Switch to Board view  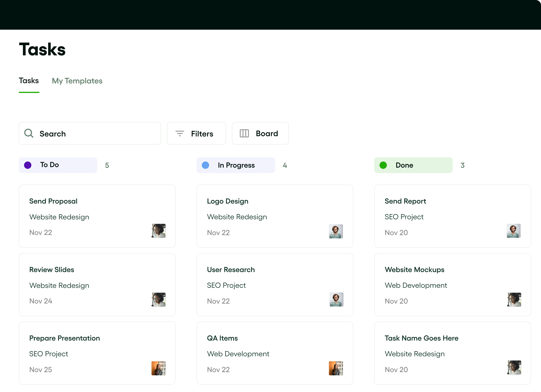(x=260, y=133)
